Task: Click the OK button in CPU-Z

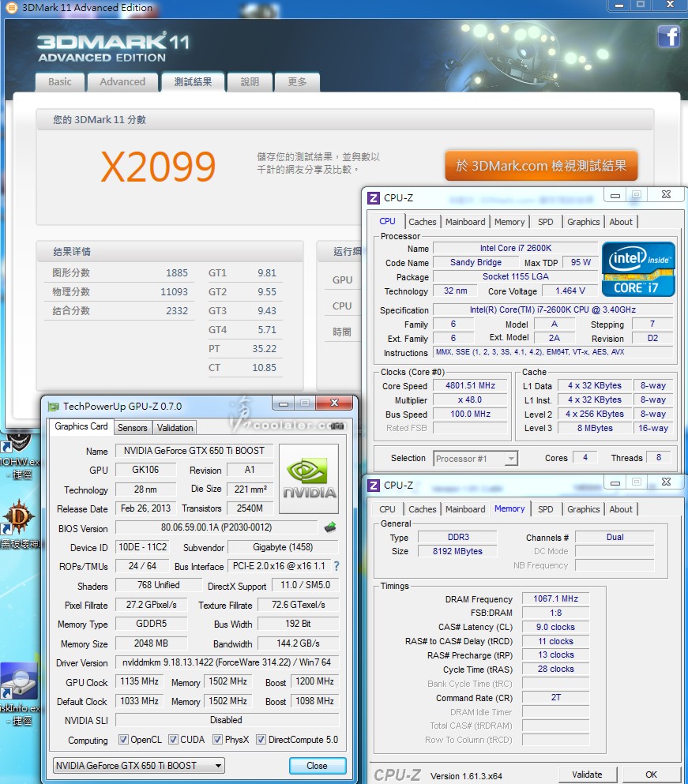Action: [x=651, y=775]
